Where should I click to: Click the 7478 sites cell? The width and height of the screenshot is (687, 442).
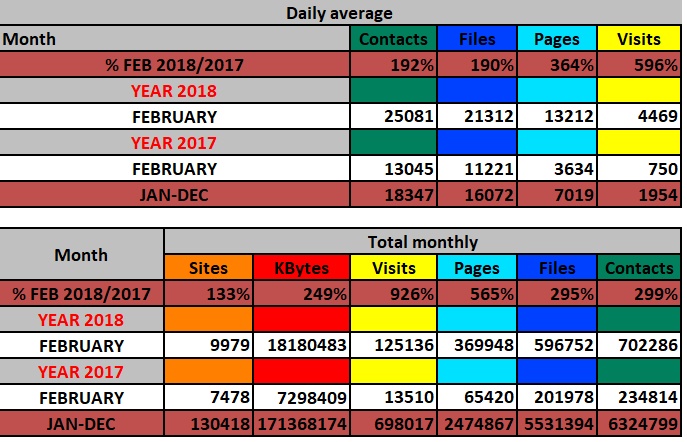pyautogui.click(x=206, y=399)
